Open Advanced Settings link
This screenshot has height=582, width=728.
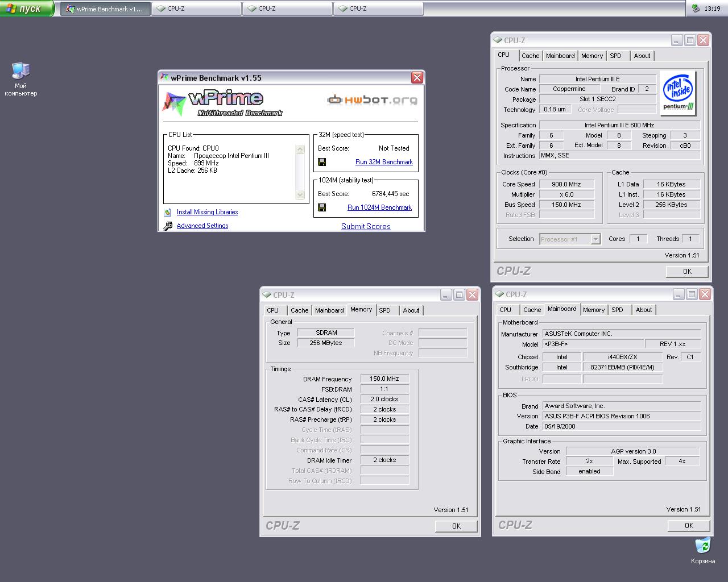202,226
